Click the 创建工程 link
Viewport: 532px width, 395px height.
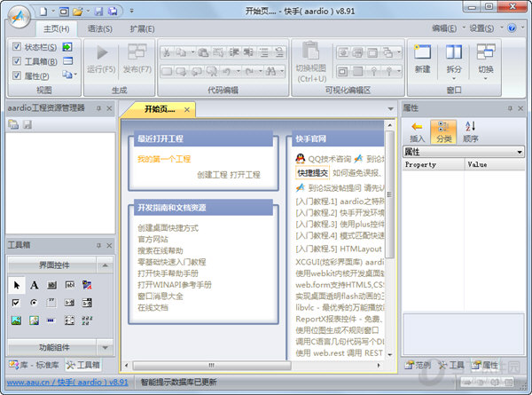point(212,175)
